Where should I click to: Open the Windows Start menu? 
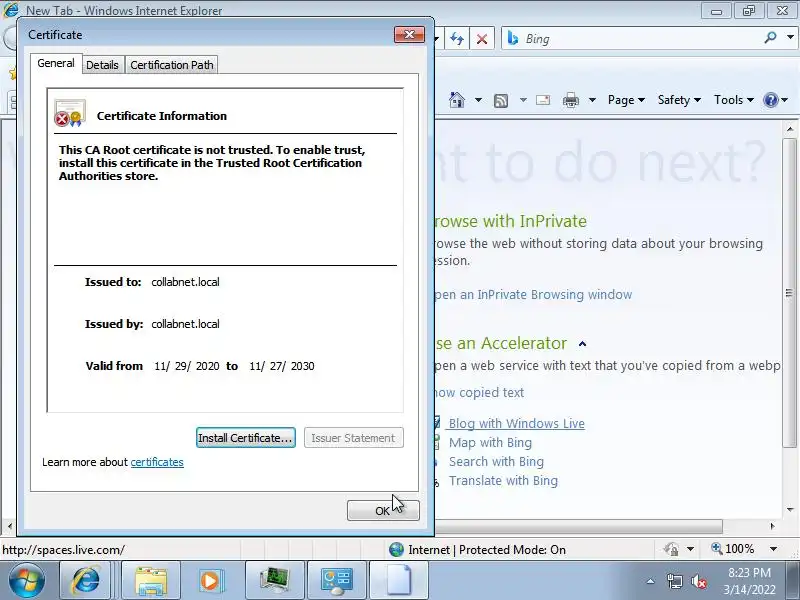coord(27,581)
